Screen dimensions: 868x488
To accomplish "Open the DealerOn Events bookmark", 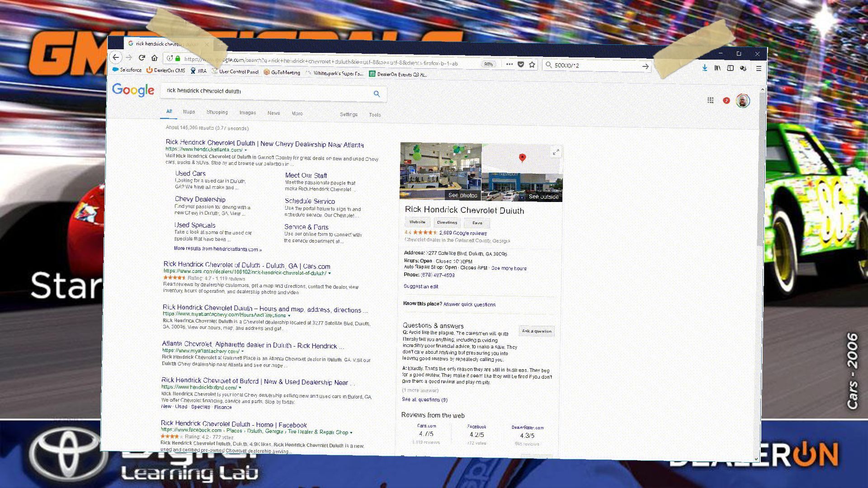I will pos(398,74).
